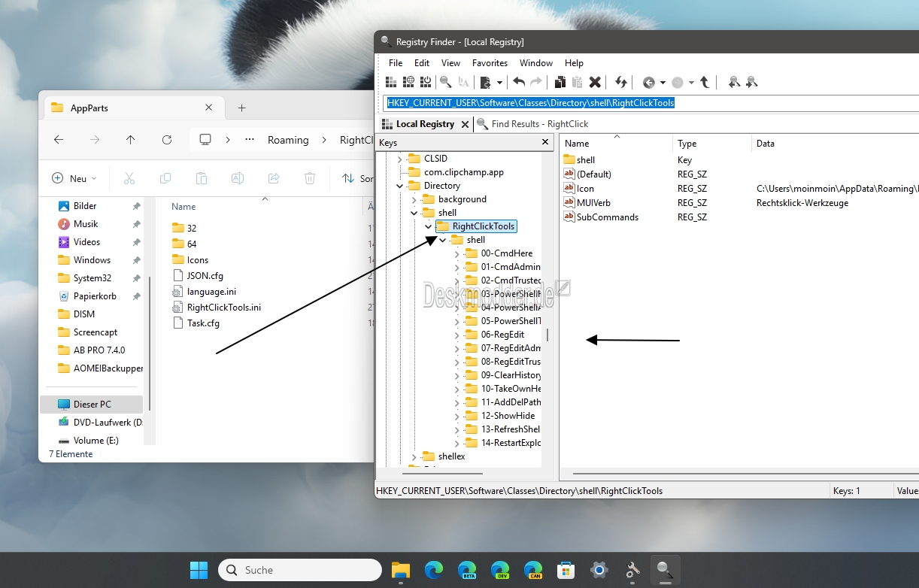Click the taskbar Suche search box
This screenshot has height=588, width=919.
tap(299, 570)
